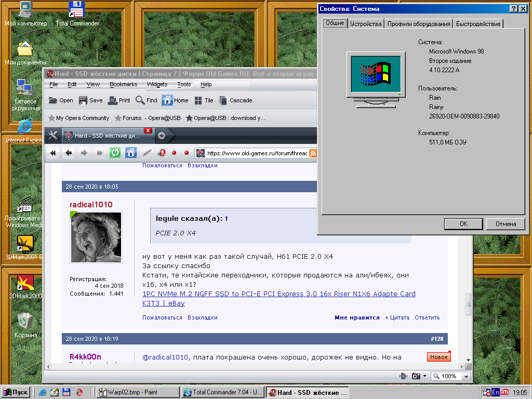Open the wrench settings icon on the tab bar
532x399 pixels.
[52, 136]
